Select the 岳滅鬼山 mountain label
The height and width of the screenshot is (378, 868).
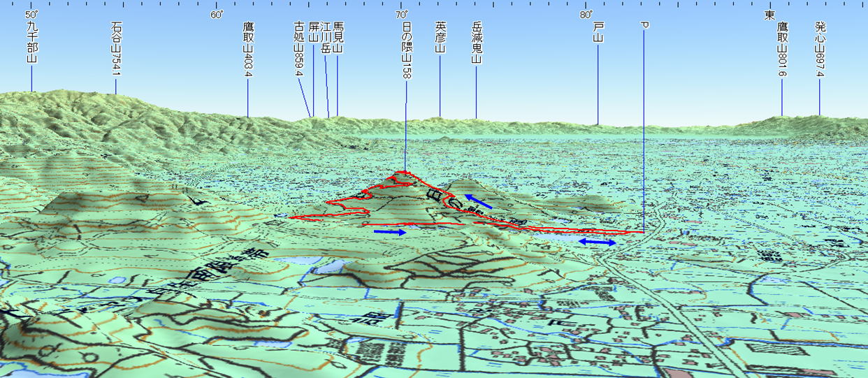(x=477, y=42)
